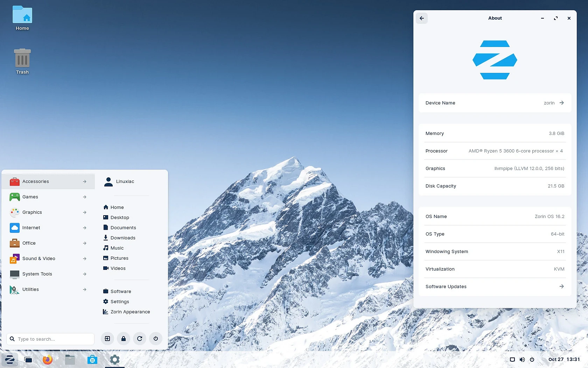Expand the Sound & Video category
The height and width of the screenshot is (368, 588).
[48, 258]
